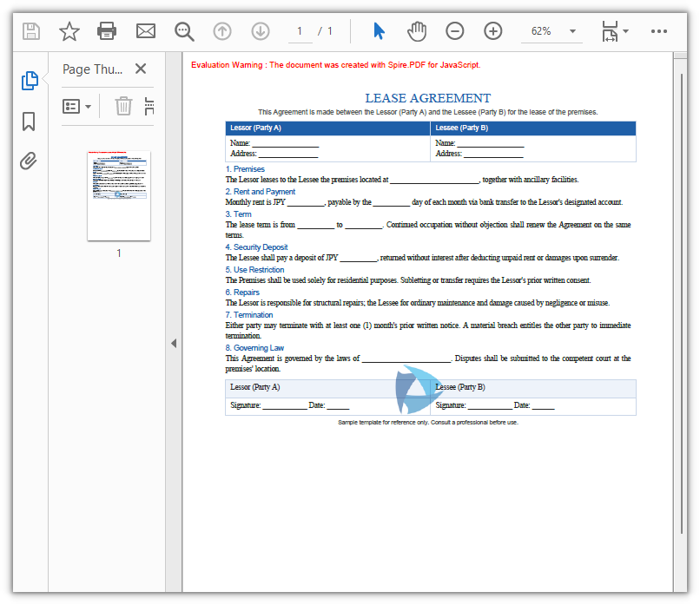Click the '6. Repairs' heading
Screen dimensions: 700x605
(x=242, y=293)
